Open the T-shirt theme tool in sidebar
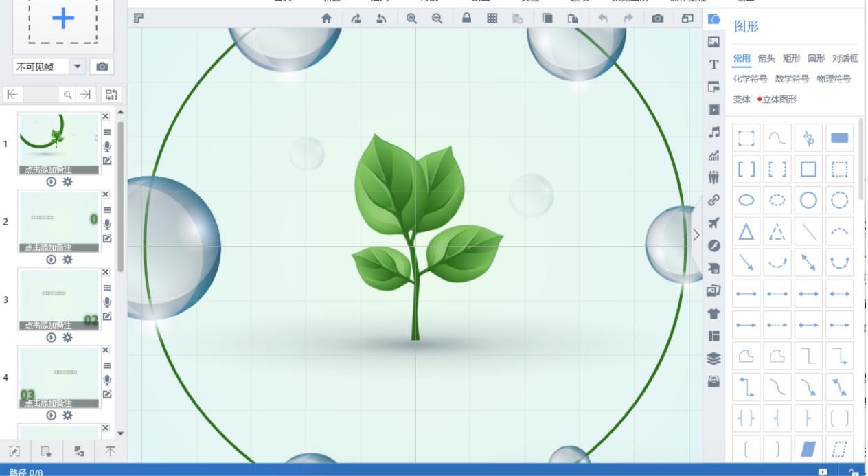Screen dimensions: 868x476 pos(714,313)
